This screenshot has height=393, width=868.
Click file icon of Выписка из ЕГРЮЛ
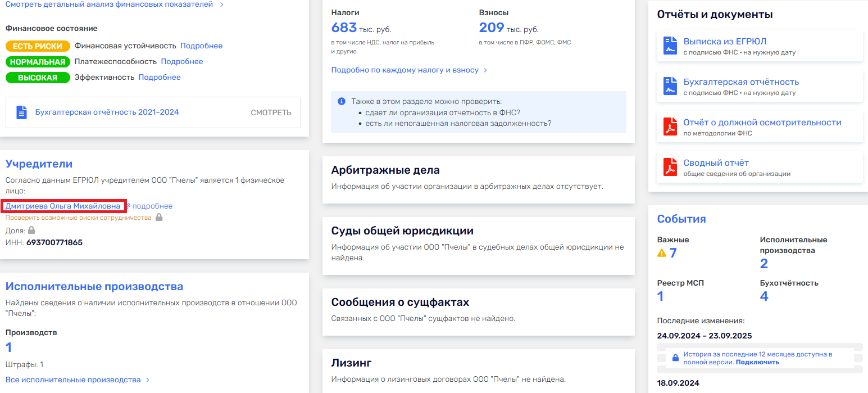[670, 46]
